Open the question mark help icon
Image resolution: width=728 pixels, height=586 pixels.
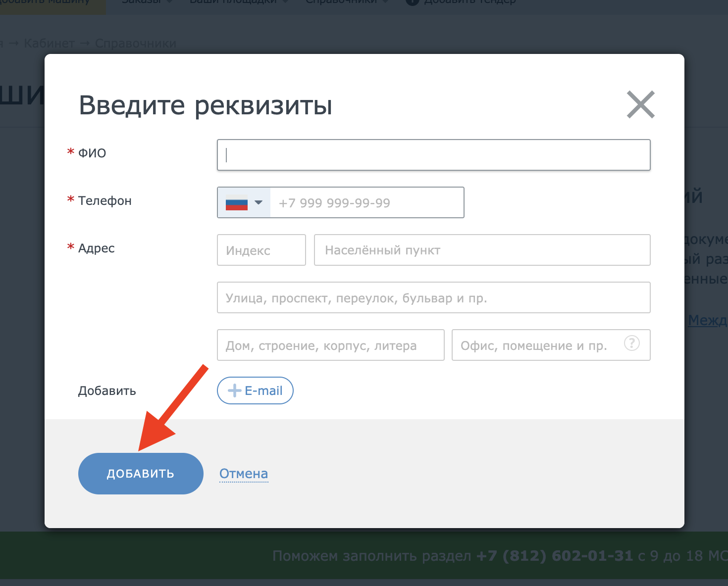tap(631, 343)
